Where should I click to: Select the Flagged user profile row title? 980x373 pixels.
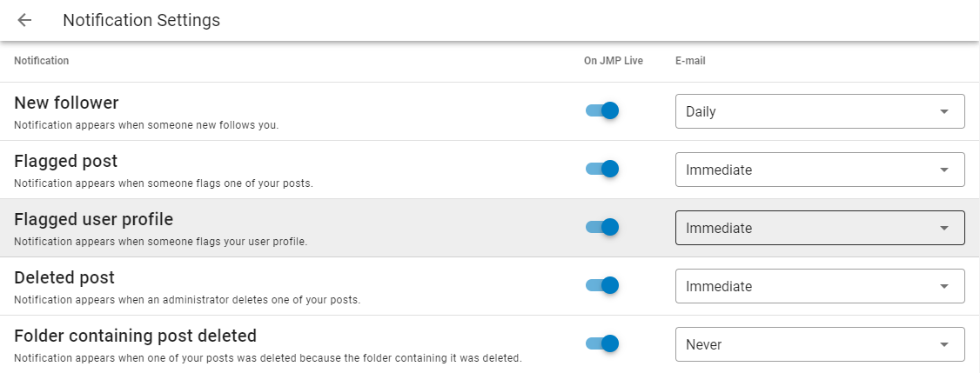coord(94,219)
